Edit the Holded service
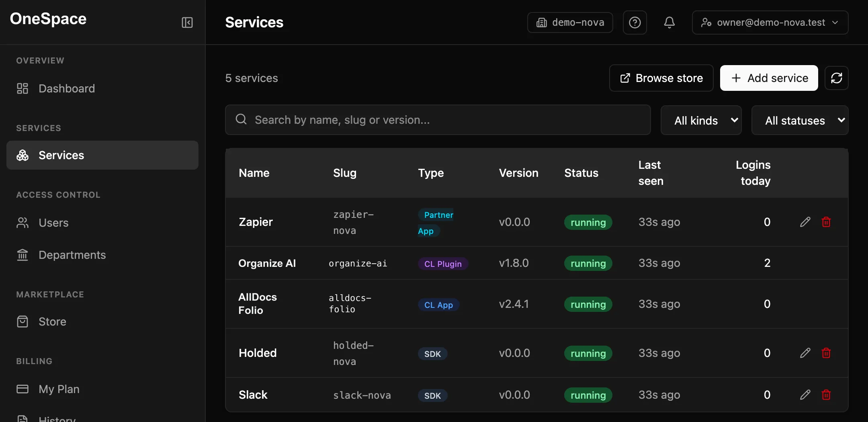 pos(805,353)
